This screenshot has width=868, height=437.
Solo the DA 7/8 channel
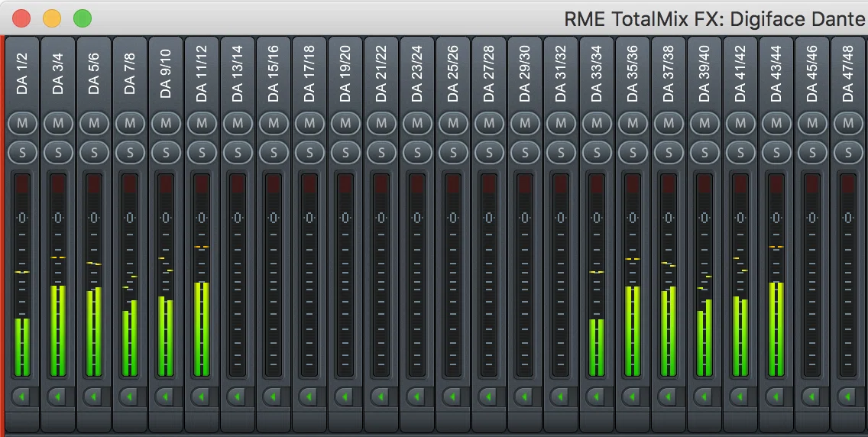130,152
